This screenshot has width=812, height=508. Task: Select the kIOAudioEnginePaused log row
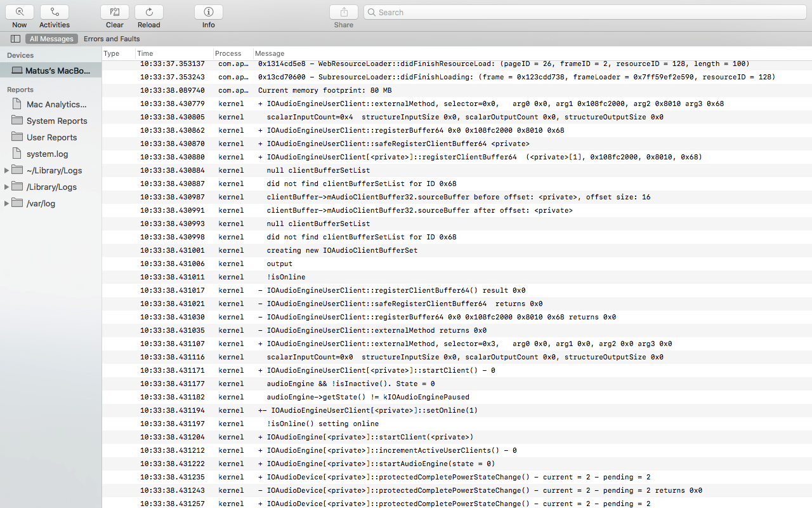[x=457, y=397]
